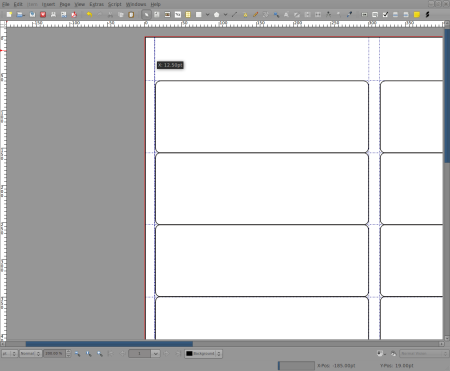Click the Print icon in the toolbar

click(x=53, y=15)
